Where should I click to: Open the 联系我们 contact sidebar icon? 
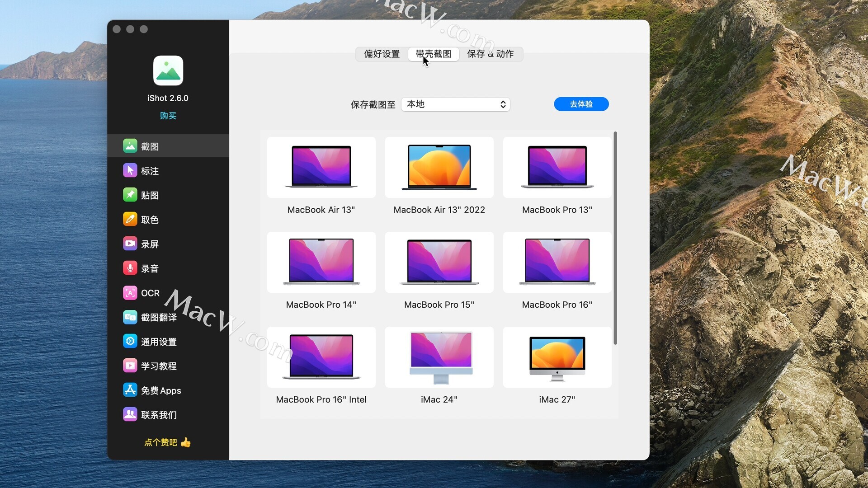click(130, 414)
